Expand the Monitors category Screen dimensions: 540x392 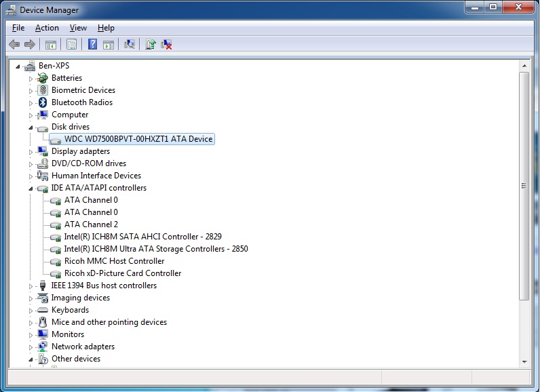point(31,335)
